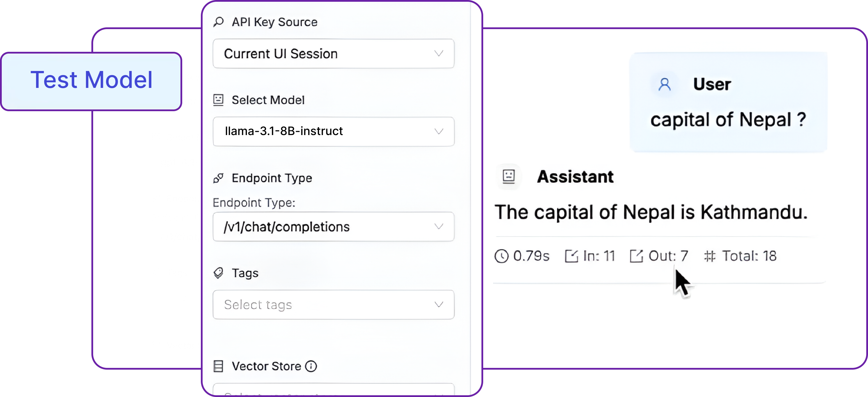This screenshot has height=397, width=868.
Task: Click the Assistant avatar icon
Action: tap(509, 177)
